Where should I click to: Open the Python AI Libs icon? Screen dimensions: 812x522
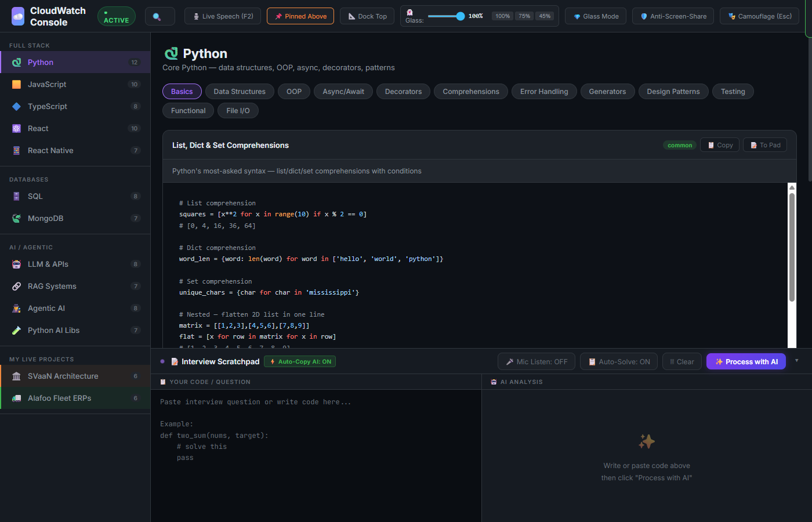coord(17,331)
